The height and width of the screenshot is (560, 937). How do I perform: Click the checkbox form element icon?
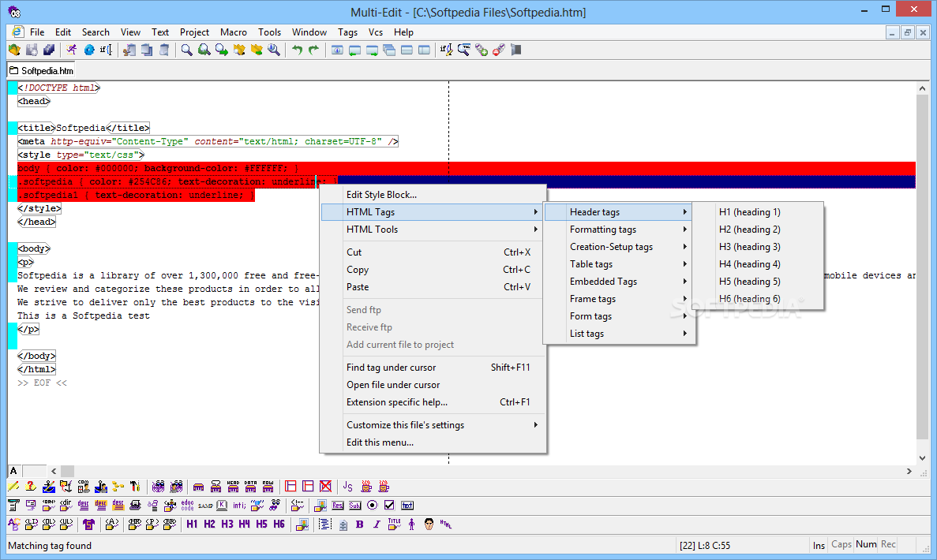(389, 505)
